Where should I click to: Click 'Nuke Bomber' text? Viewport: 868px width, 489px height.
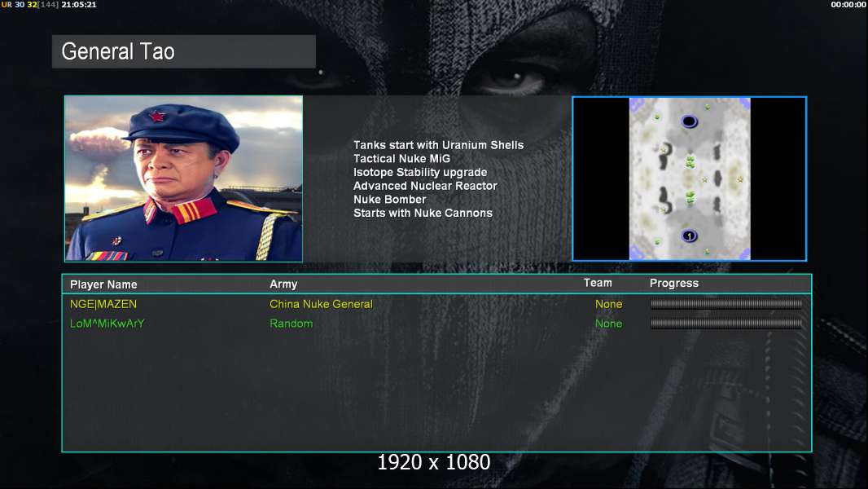[x=390, y=200]
